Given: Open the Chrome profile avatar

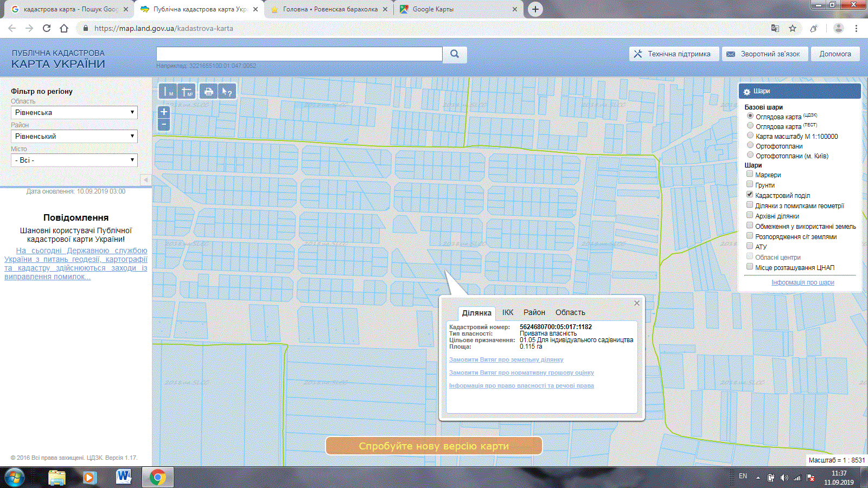Looking at the screenshot, I should pyautogui.click(x=839, y=28).
